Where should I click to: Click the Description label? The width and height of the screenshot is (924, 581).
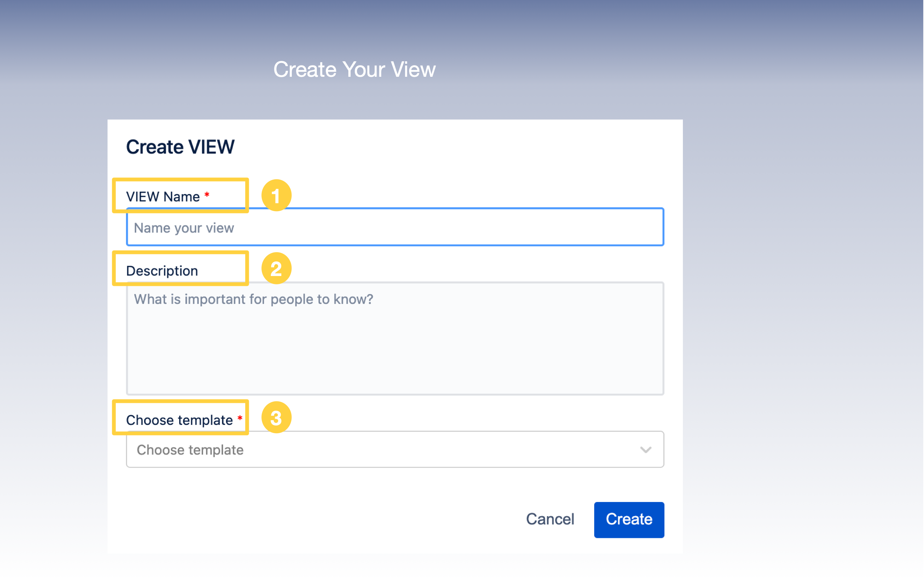(162, 271)
